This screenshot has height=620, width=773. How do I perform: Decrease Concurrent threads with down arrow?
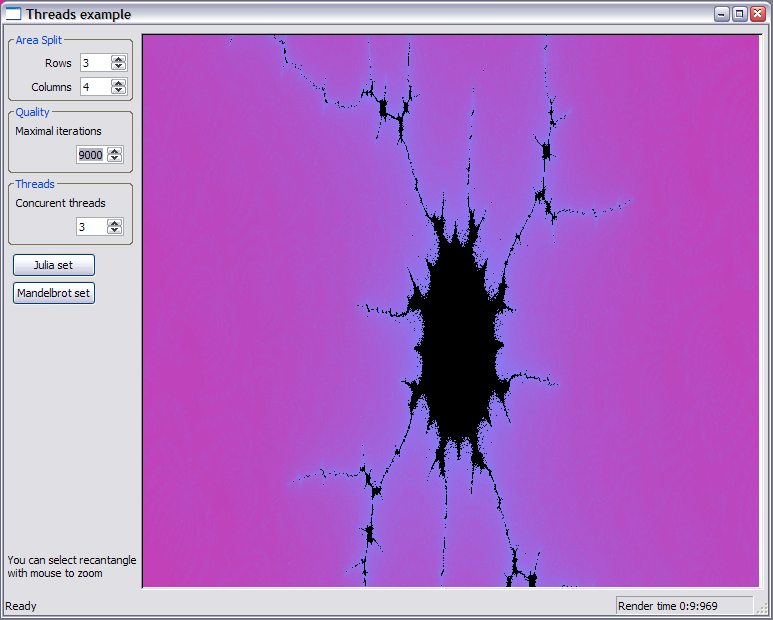pos(114,231)
